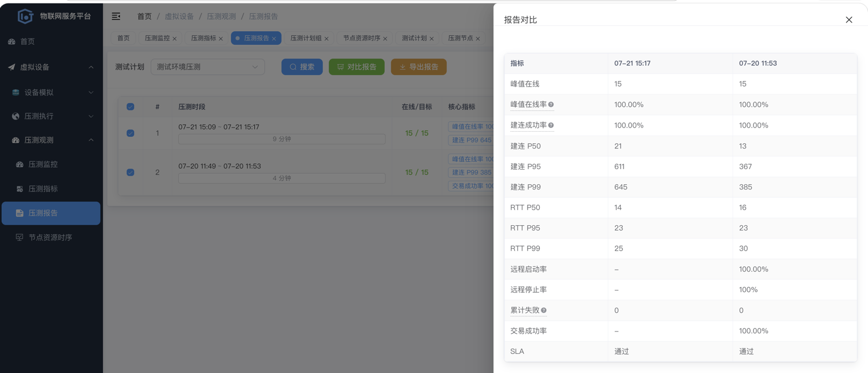
Task: Click the 节点资源时序 monitor icon
Action: (x=20, y=237)
